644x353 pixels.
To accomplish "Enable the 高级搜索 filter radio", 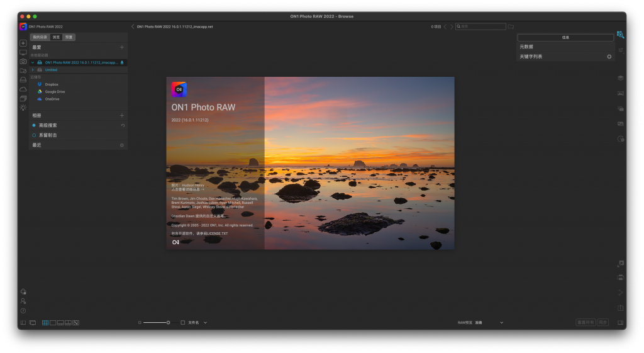I will tap(34, 125).
